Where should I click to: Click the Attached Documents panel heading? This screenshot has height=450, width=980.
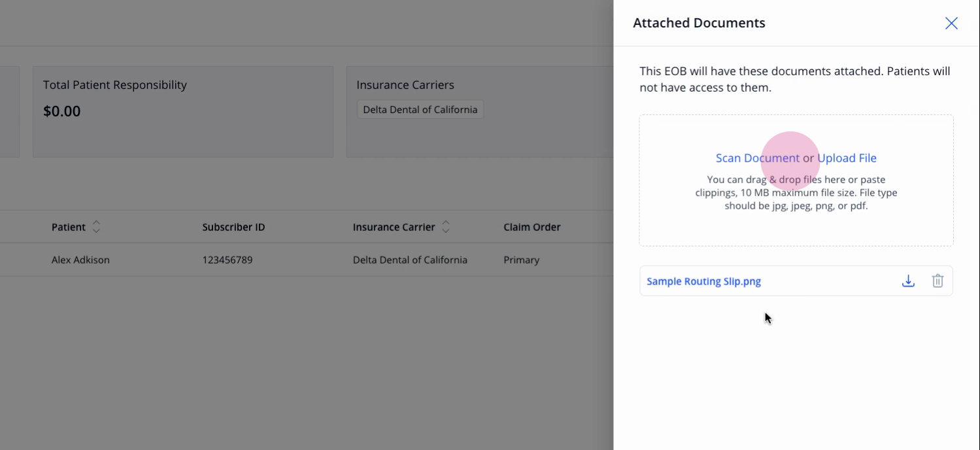tap(699, 23)
